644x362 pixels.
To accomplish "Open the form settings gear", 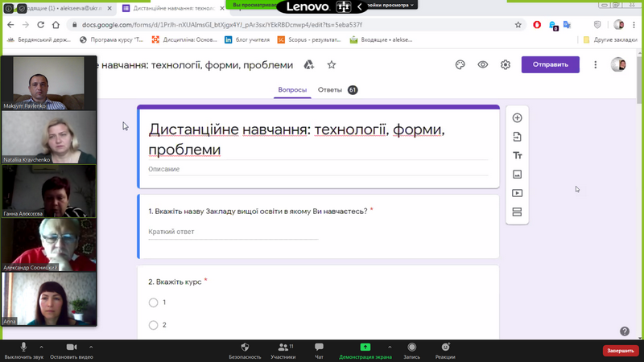I will [506, 64].
